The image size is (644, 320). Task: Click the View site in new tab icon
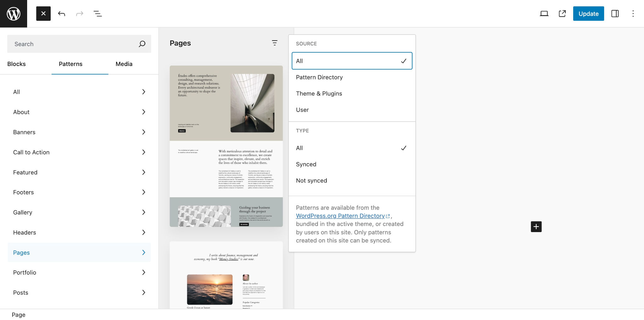tap(562, 14)
